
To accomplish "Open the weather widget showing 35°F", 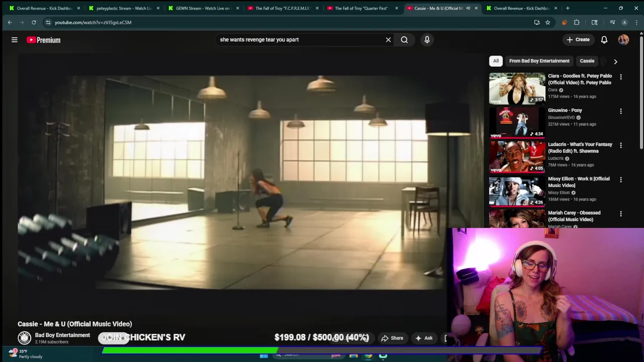I will click(26, 354).
